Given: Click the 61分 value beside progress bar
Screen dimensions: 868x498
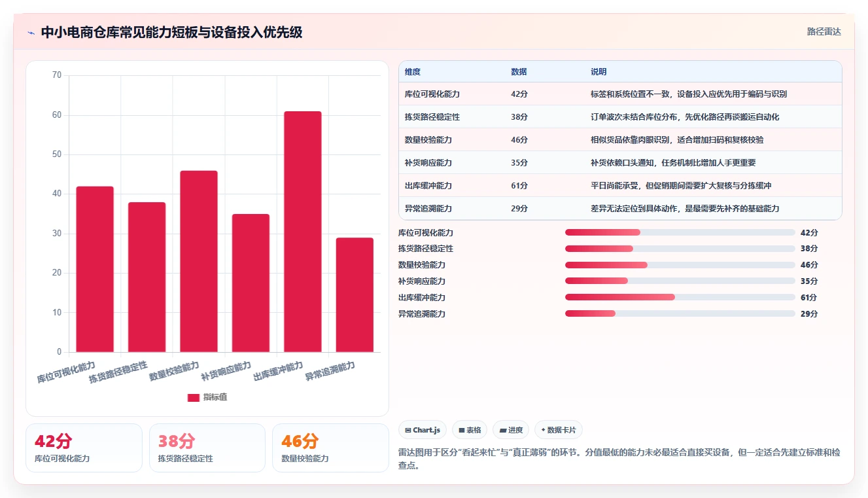Looking at the screenshot, I should [x=809, y=298].
